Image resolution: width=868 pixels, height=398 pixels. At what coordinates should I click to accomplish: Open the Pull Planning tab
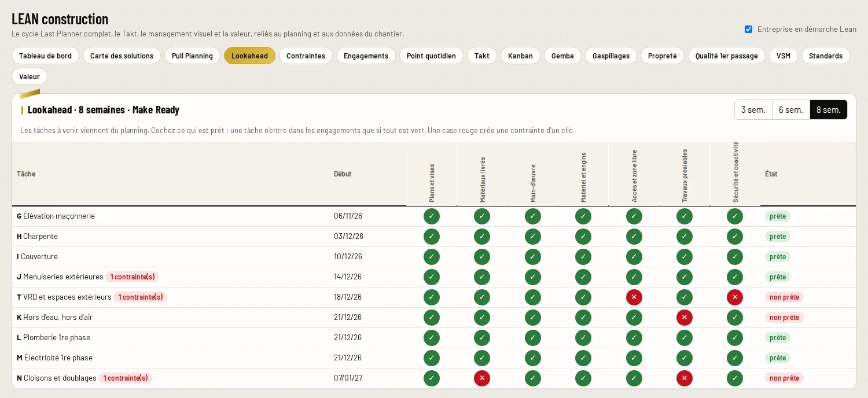click(x=192, y=56)
